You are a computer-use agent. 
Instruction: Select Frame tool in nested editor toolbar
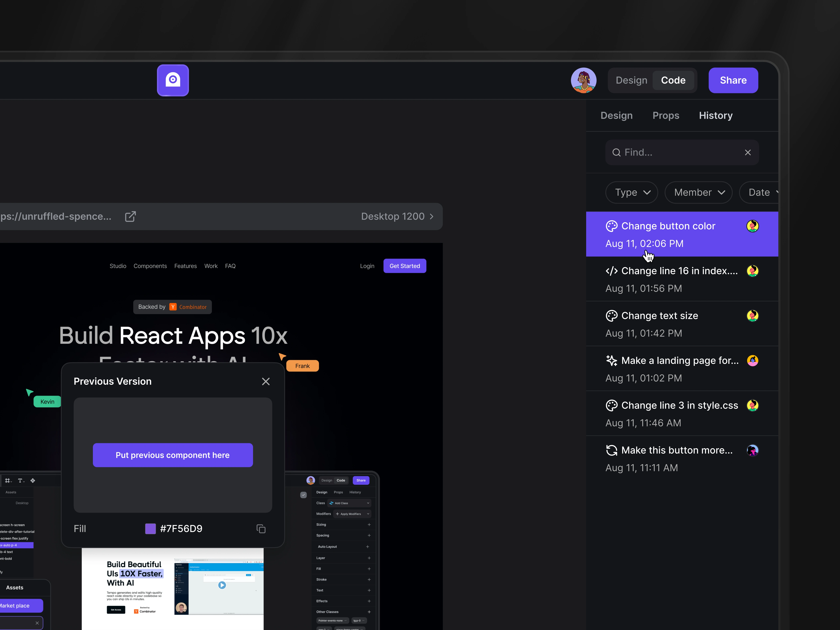point(8,480)
